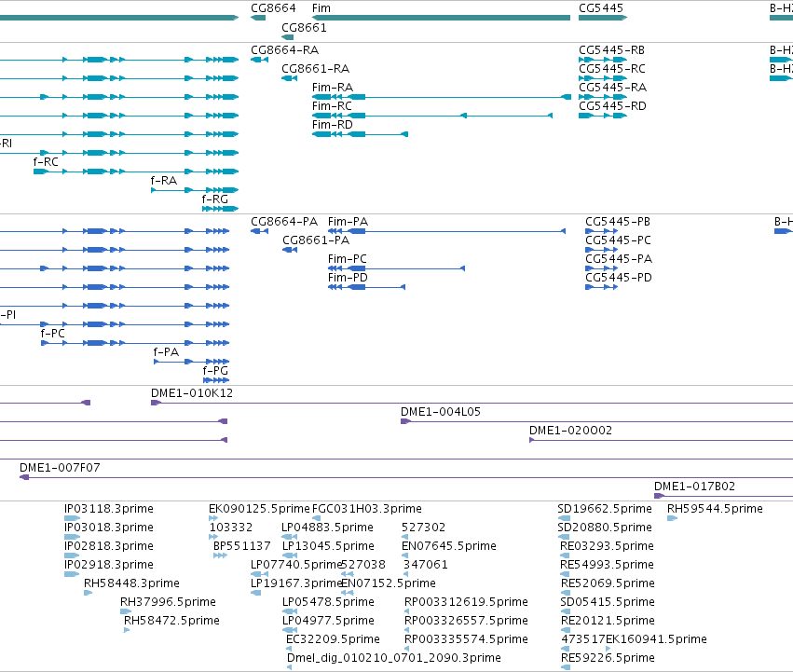Click the Fim gene bar
The height and width of the screenshot is (672, 793).
click(441, 18)
